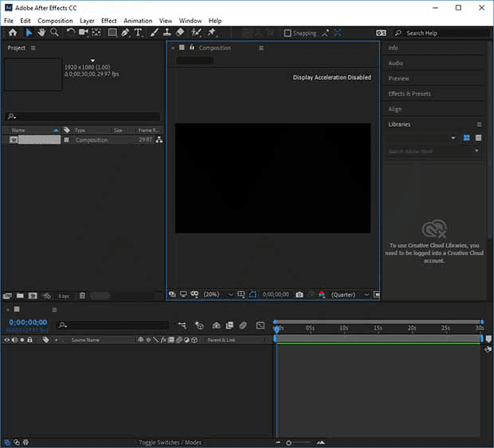Open the Audio panel

(x=395, y=63)
